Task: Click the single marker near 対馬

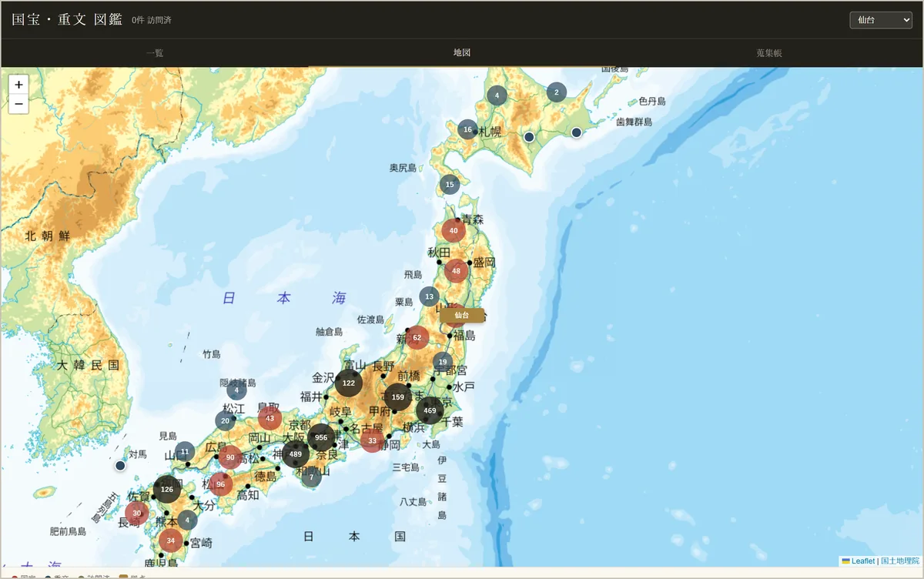Action: tap(120, 466)
